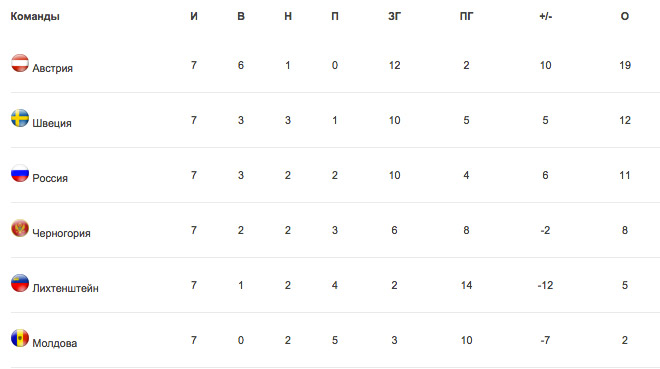The image size is (660, 369).
Task: Click the Sweden flag icon
Action: coord(20,118)
